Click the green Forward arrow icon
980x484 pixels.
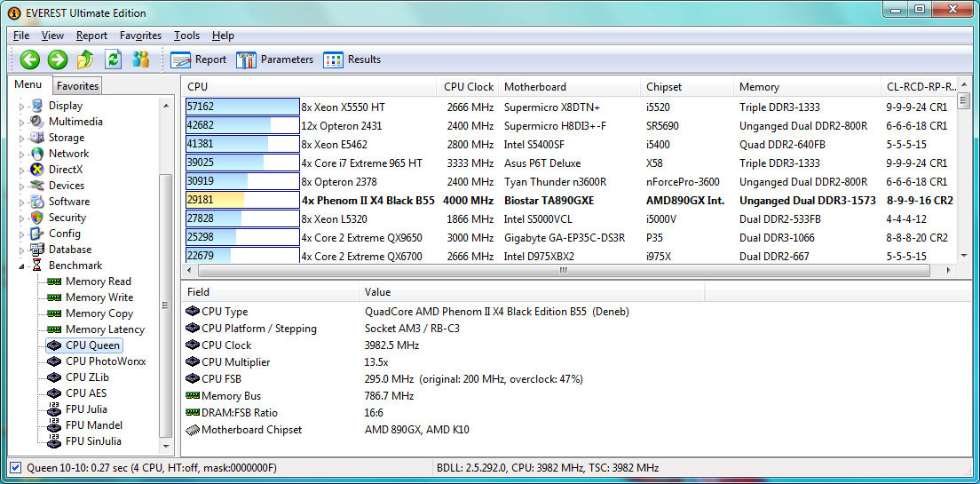[58, 60]
